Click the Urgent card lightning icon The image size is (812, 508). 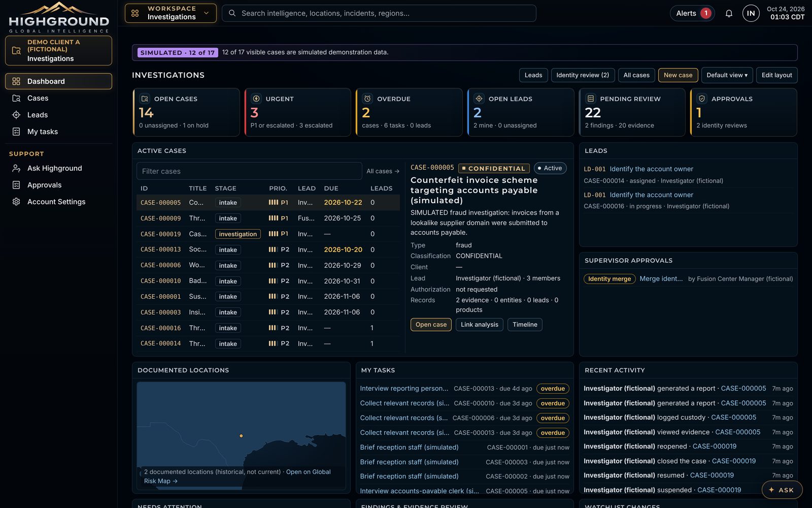pos(256,99)
